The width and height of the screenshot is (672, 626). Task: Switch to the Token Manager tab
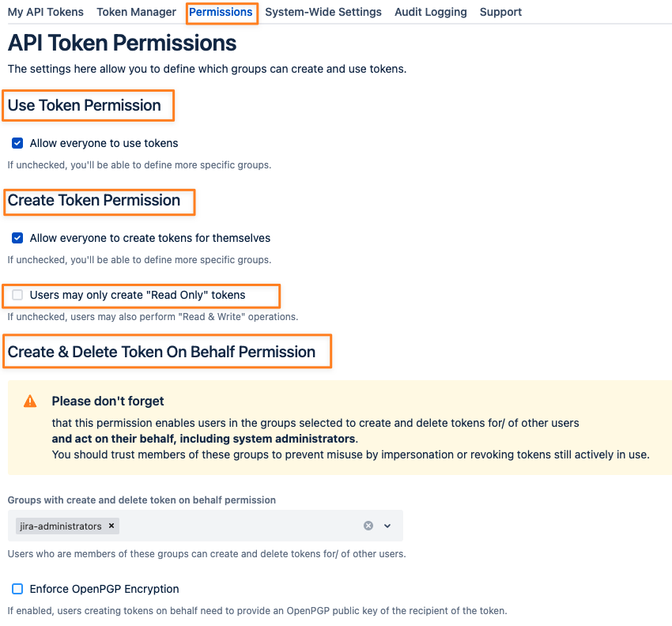pos(136,12)
